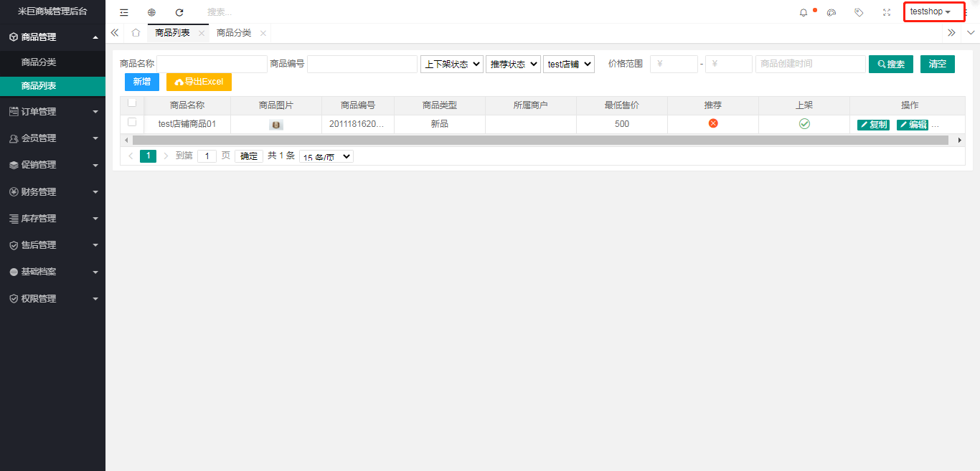
Task: Click the red not-recommended status icon
Action: click(x=713, y=123)
